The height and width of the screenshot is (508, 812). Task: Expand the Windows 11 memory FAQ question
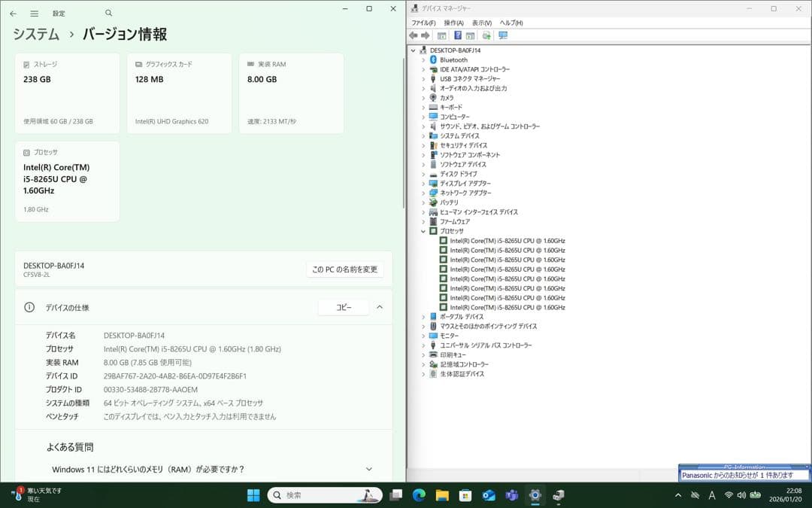pyautogui.click(x=368, y=468)
